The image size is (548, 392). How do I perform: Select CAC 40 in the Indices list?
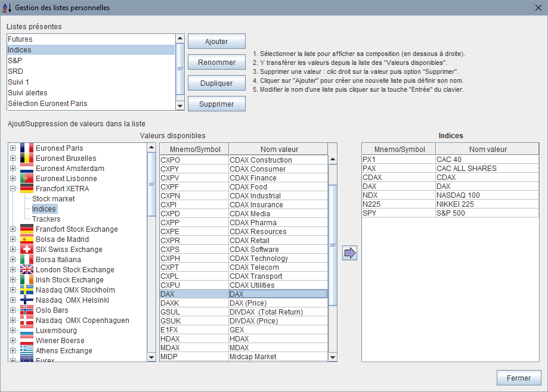pyautogui.click(x=450, y=160)
